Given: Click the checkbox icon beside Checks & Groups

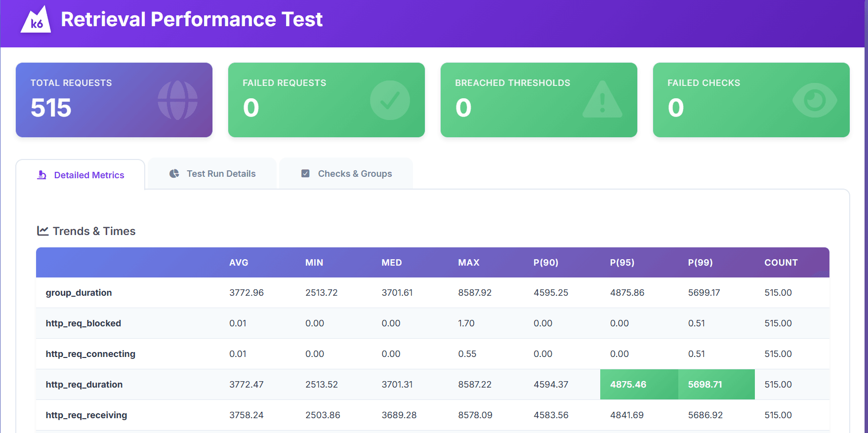Looking at the screenshot, I should [x=305, y=174].
